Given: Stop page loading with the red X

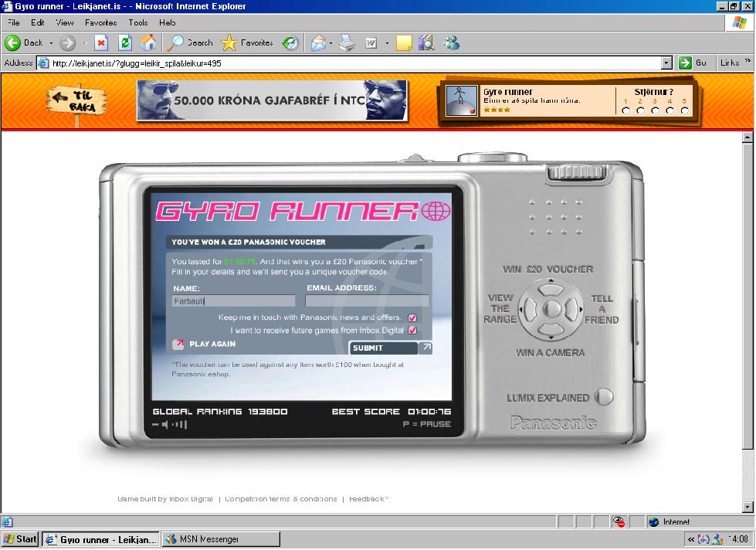Looking at the screenshot, I should point(100,43).
